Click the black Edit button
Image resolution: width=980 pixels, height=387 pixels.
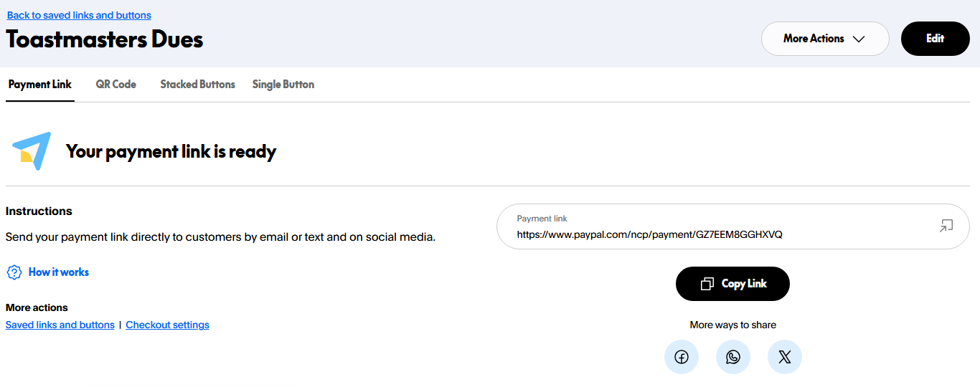(936, 39)
